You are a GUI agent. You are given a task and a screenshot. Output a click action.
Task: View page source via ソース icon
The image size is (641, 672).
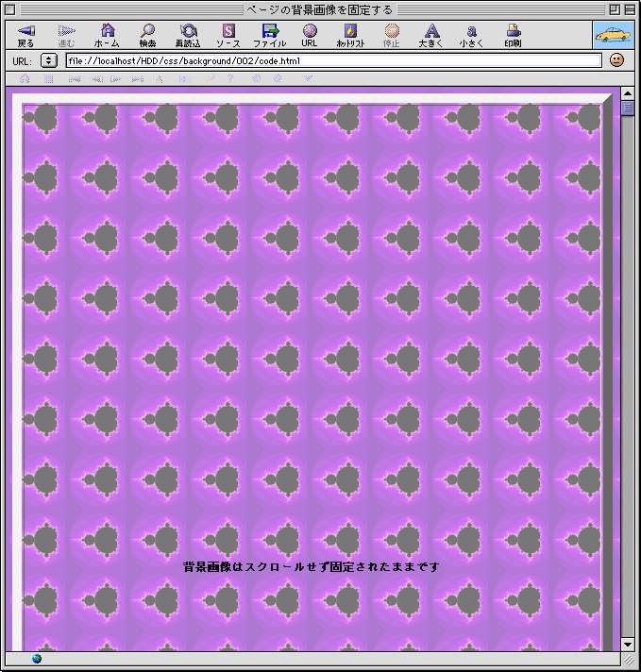tap(228, 32)
